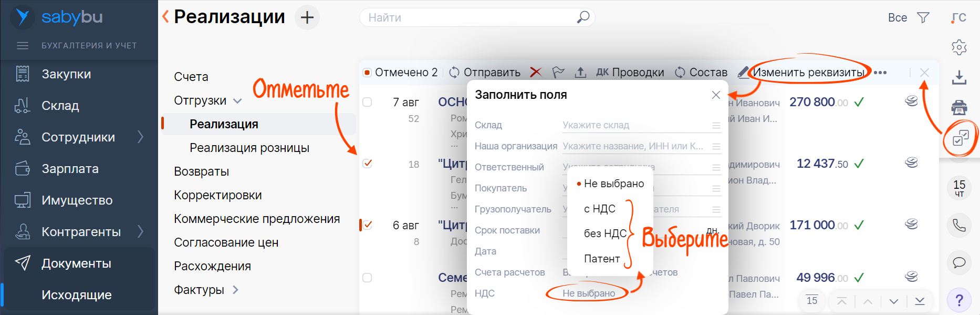Click 'Изменить реквизиты' button
Viewport: 980px width, 315px height.
[x=808, y=72]
